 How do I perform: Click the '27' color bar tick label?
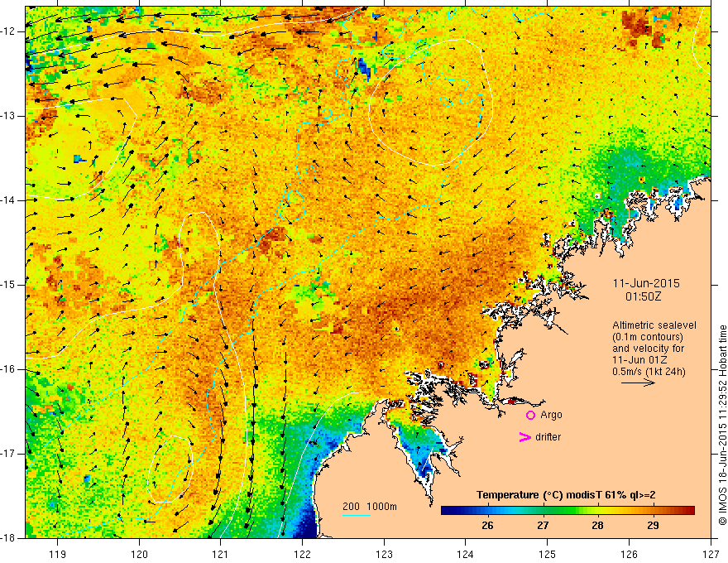tap(543, 526)
